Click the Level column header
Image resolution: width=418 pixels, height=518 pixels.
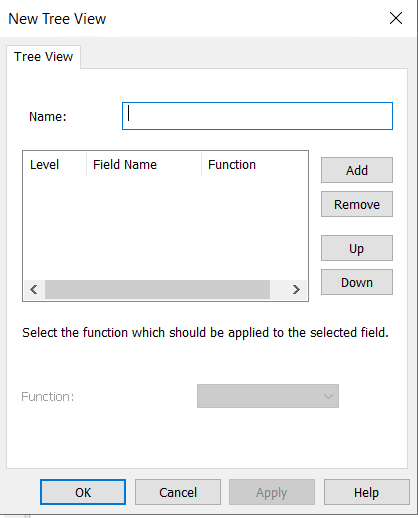tap(55, 164)
